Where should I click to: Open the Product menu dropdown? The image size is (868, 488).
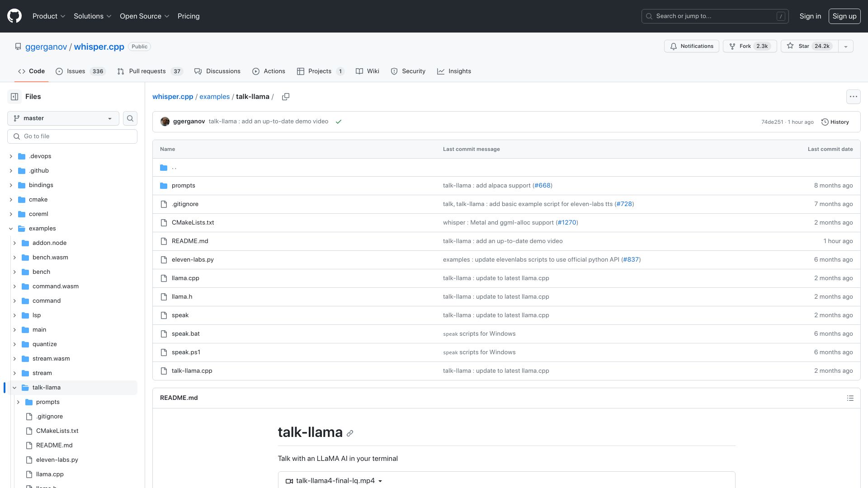pos(49,16)
